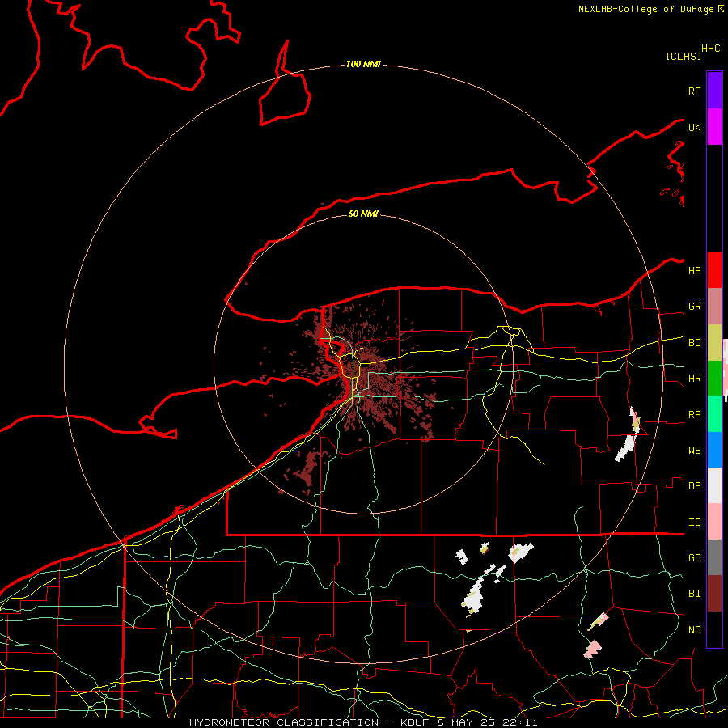The height and width of the screenshot is (728, 728).
Task: Select the dusty pink GR legend swatch
Action: tap(714, 307)
